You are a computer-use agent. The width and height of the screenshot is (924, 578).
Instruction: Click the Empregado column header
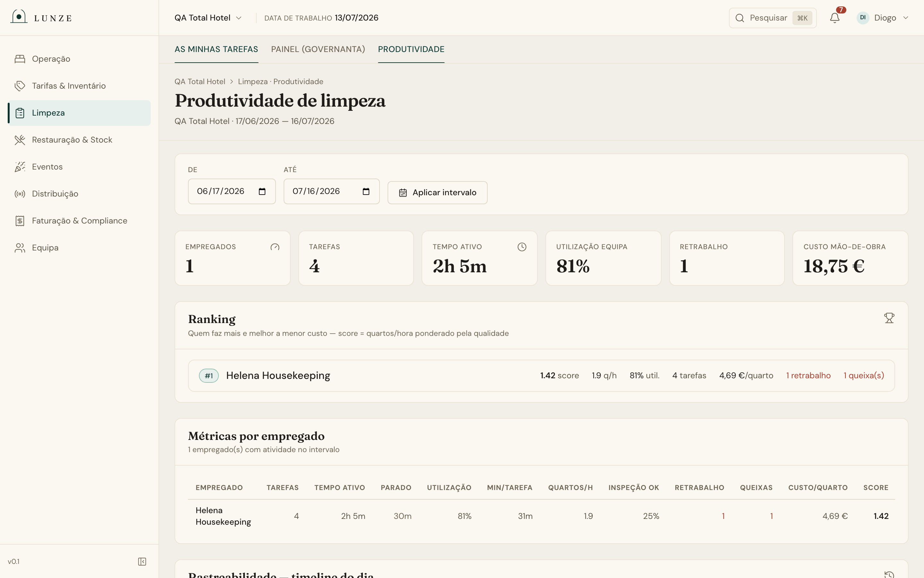pos(219,488)
